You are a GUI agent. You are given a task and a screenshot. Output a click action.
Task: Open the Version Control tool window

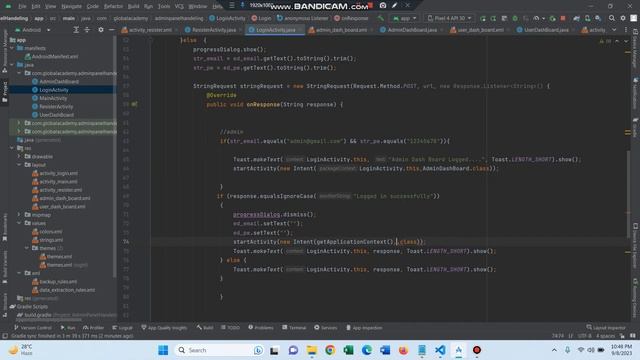(33, 328)
